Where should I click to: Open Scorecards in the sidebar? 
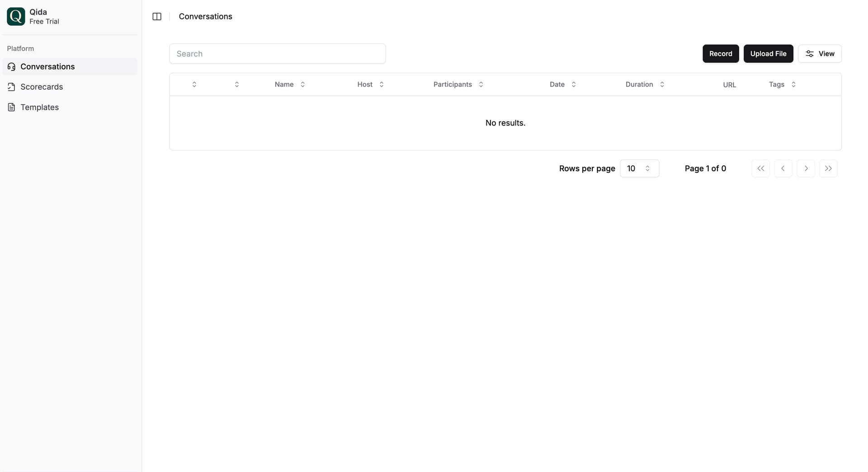pyautogui.click(x=42, y=87)
